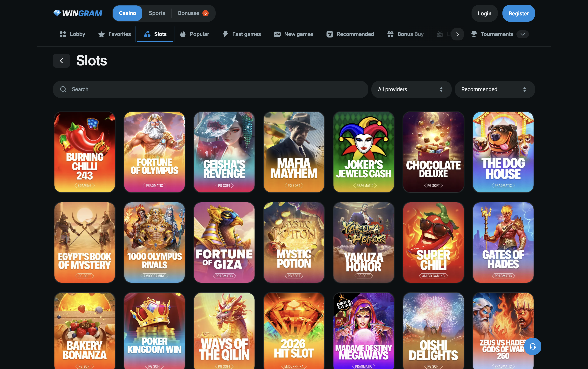Open the Gates of Hades game
Image resolution: width=588 pixels, height=369 pixels.
(x=503, y=242)
